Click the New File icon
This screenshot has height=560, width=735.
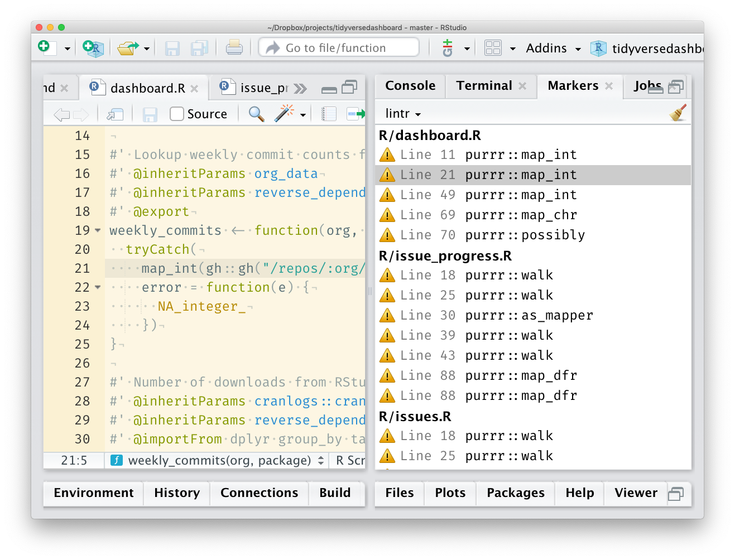pos(47,48)
